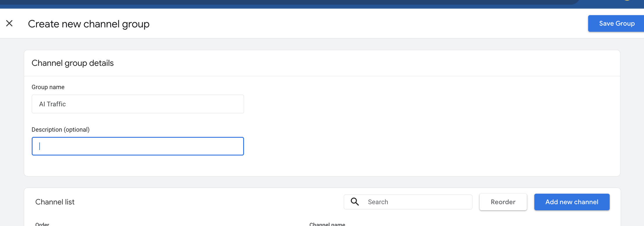Focus the channel list Search box
The height and width of the screenshot is (226, 644).
click(x=408, y=202)
